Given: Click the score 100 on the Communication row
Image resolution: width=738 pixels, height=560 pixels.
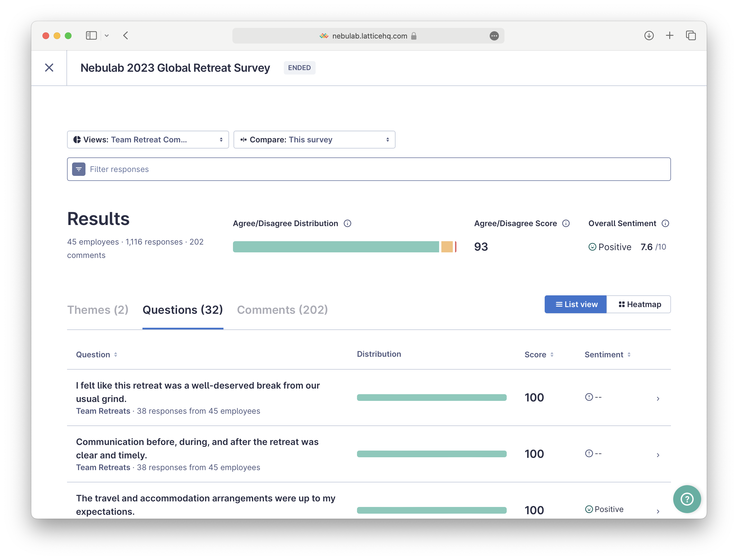Looking at the screenshot, I should pyautogui.click(x=534, y=454).
